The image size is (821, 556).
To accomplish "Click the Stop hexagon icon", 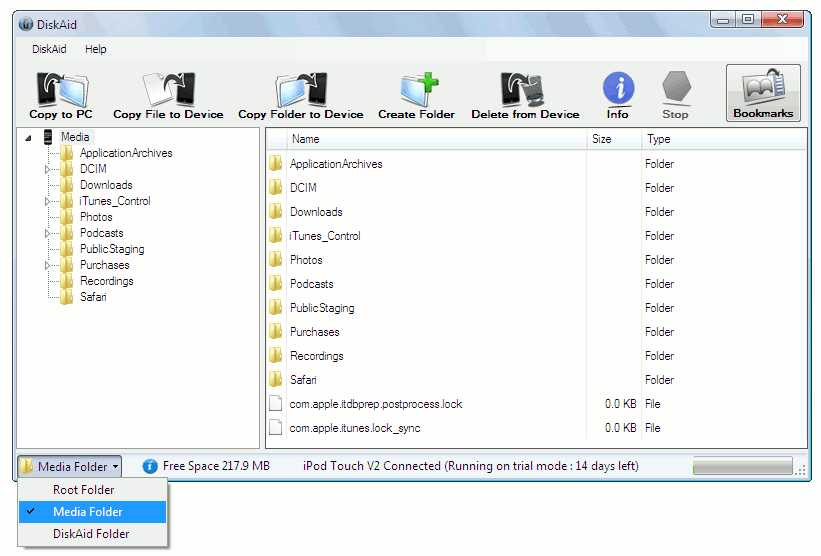I will tap(676, 87).
